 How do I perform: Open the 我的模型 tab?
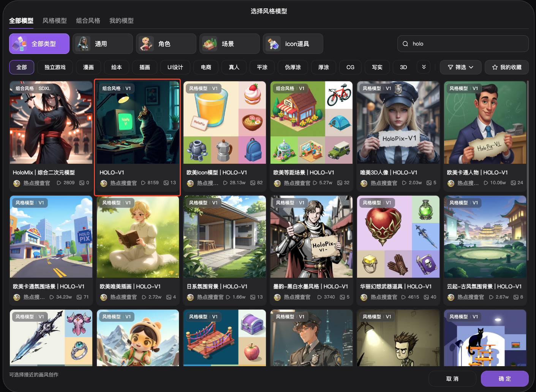point(121,21)
